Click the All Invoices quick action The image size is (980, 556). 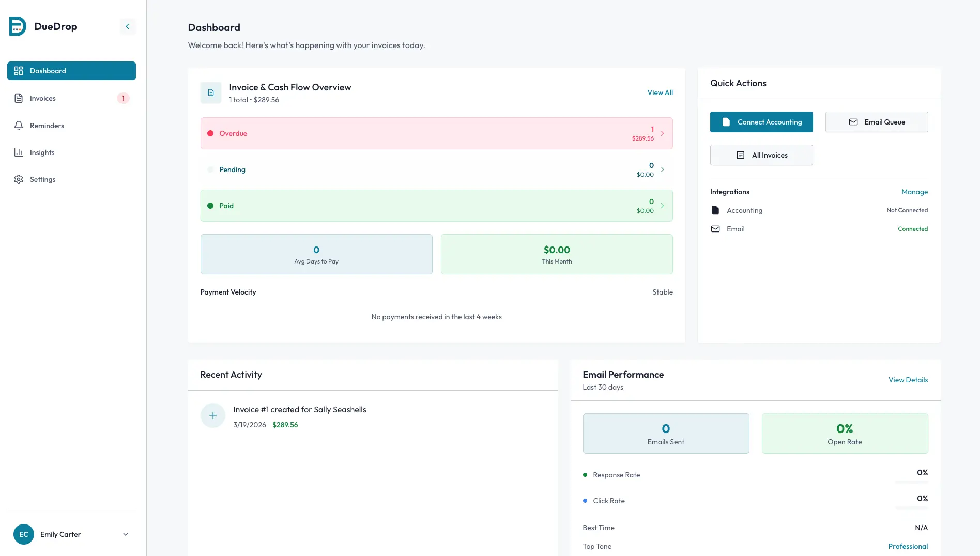click(x=761, y=155)
